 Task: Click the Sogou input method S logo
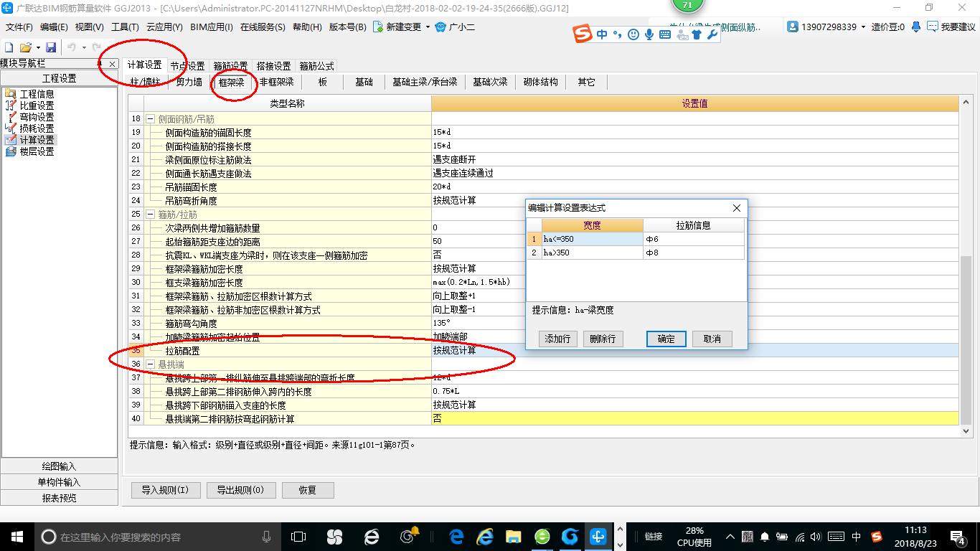pyautogui.click(x=583, y=34)
